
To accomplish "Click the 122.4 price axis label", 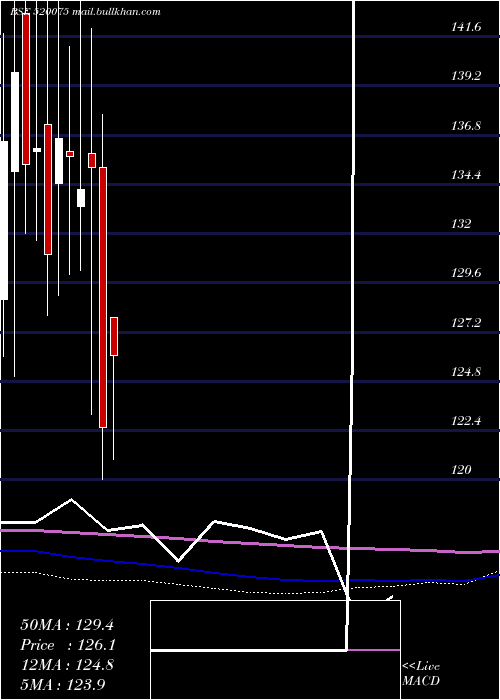I will pyautogui.click(x=466, y=421).
